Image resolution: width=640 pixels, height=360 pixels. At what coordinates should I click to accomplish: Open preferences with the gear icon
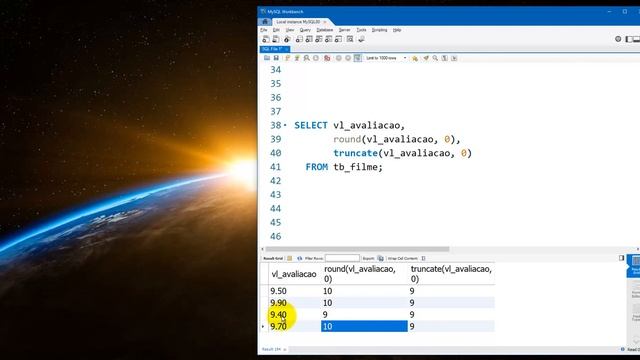click(618, 39)
